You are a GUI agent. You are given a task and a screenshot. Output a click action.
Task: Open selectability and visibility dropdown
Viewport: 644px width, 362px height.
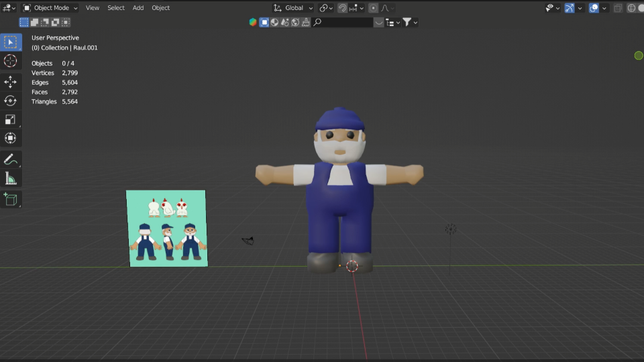tap(552, 8)
